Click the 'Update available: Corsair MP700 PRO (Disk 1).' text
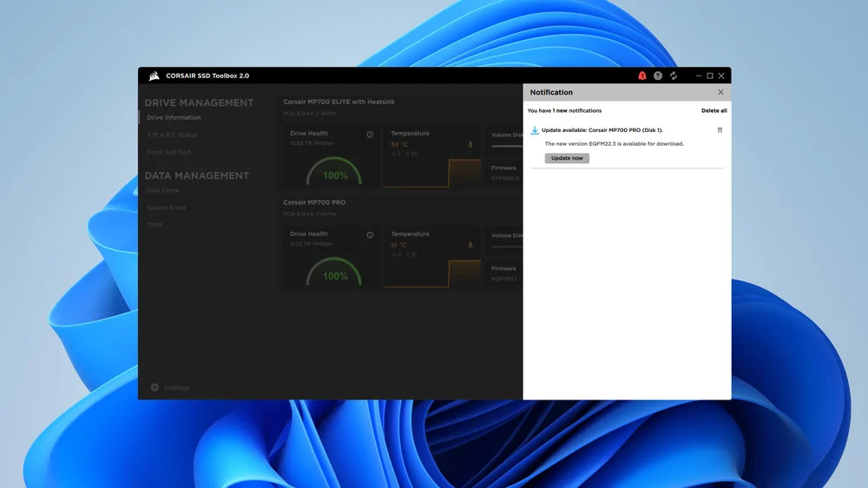 pos(602,130)
